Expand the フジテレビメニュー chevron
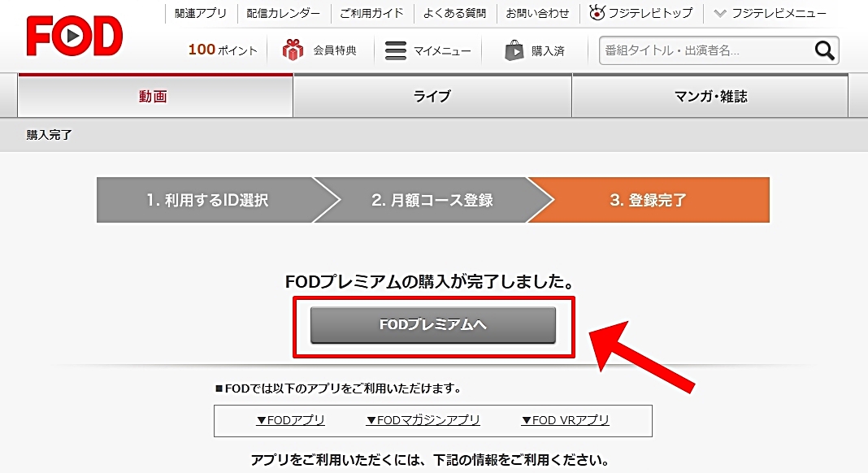The image size is (868, 473). click(x=719, y=13)
